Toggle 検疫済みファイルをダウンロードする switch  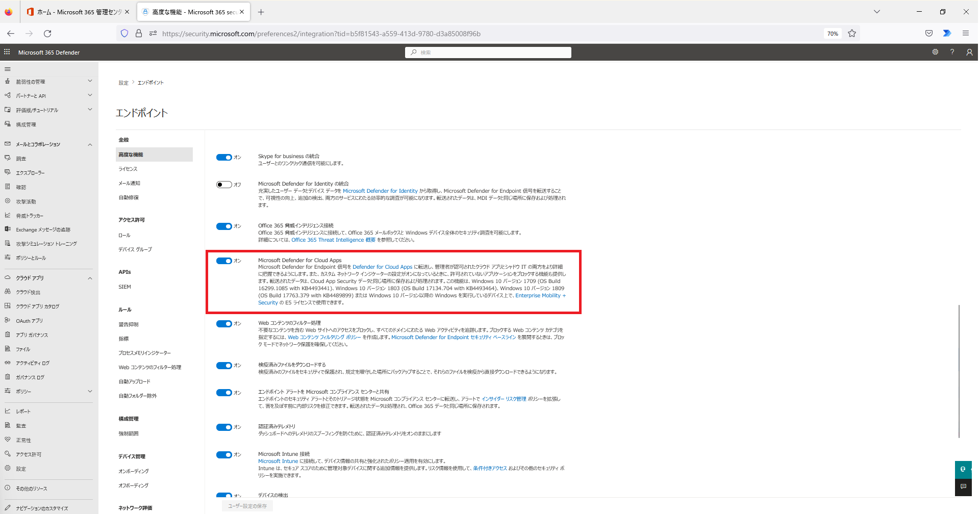[224, 366]
